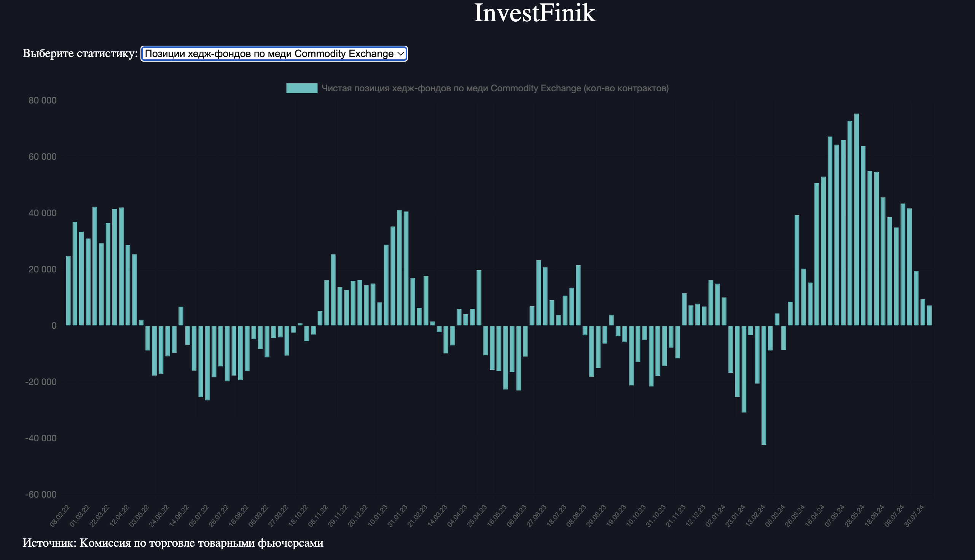975x560 pixels.
Task: Click y-axis label -60 000
Action: (41, 494)
